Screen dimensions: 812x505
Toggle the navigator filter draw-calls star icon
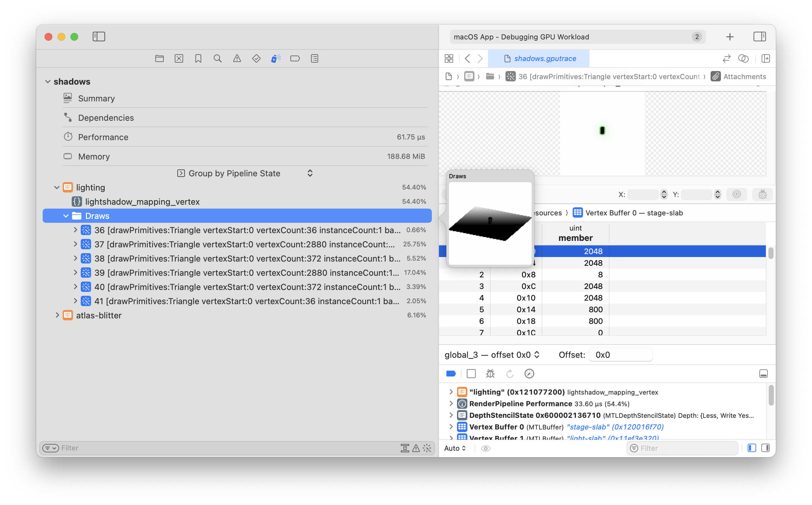coord(427,448)
